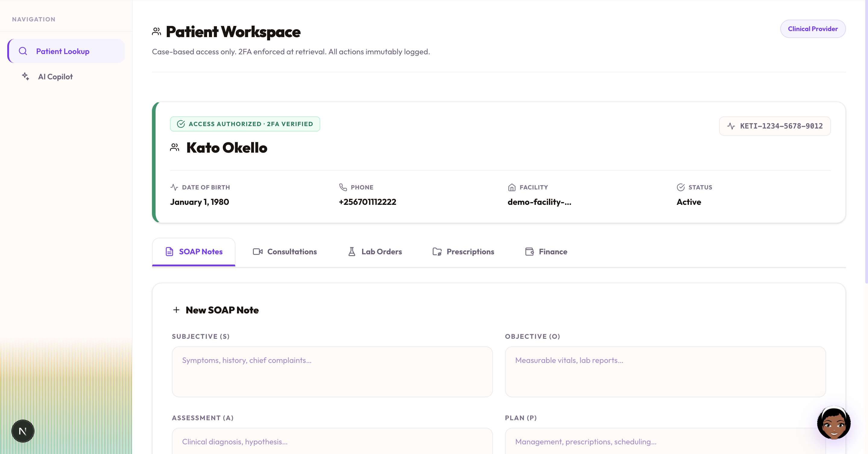Click into the Assessment (A) text field
The image size is (868, 454).
[x=332, y=441]
